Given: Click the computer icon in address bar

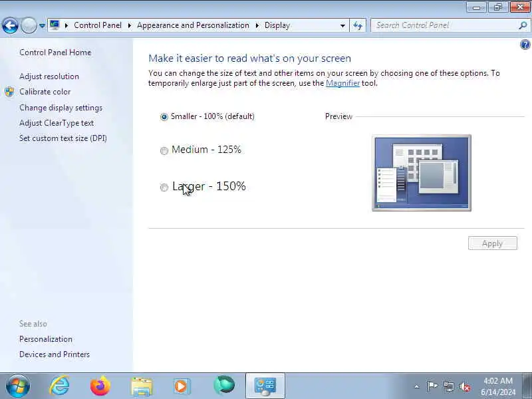Looking at the screenshot, I should coord(55,25).
